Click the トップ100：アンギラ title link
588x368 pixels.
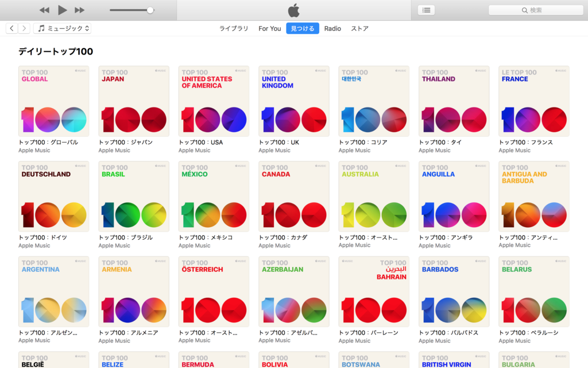coord(446,237)
